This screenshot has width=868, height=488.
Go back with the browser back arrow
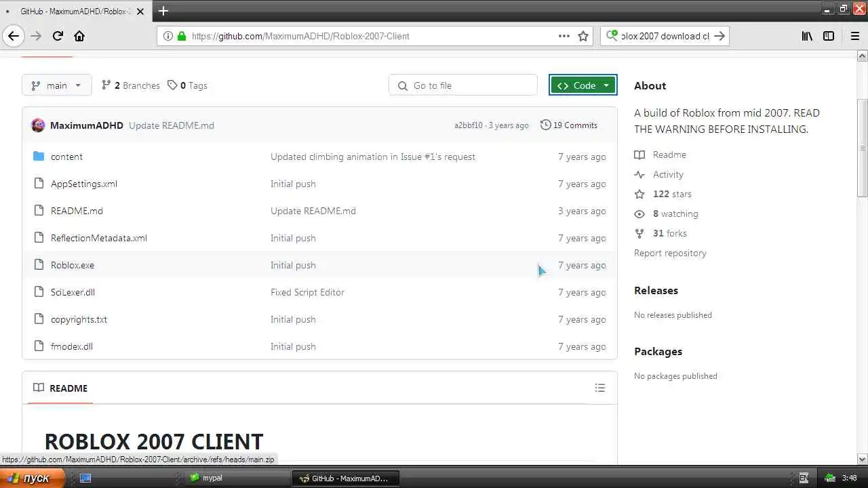[x=14, y=36]
